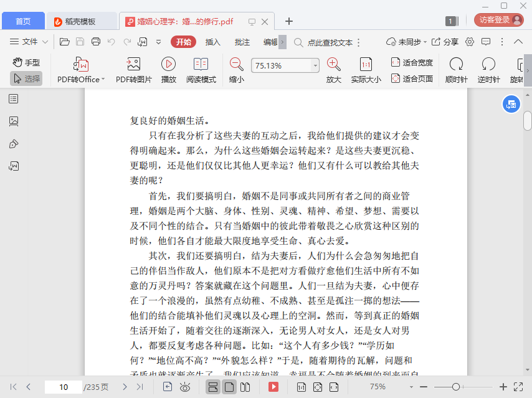Viewport: 532px width, 398px height.
Task: Click the 分享 share button
Action: [445, 42]
